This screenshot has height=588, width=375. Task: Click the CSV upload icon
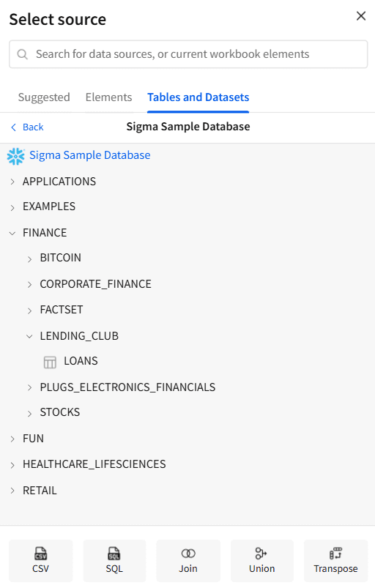[40, 554]
